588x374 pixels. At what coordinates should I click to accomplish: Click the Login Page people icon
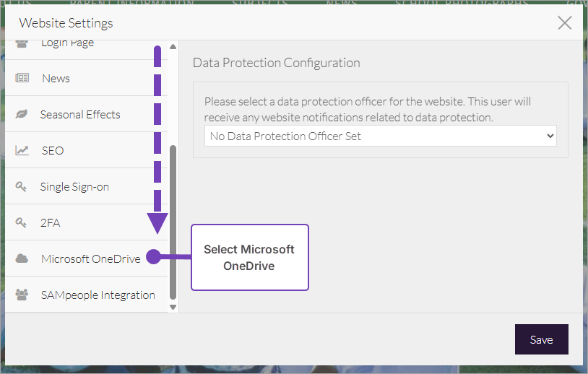pos(22,43)
